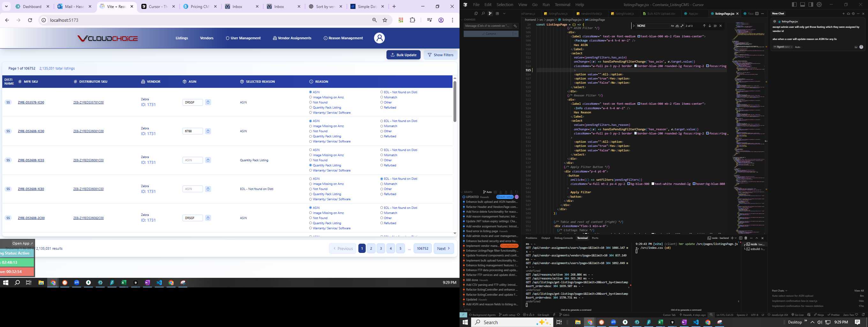Open Auto model dropdown in chat
This screenshot has height=327, width=868.
coord(798,47)
